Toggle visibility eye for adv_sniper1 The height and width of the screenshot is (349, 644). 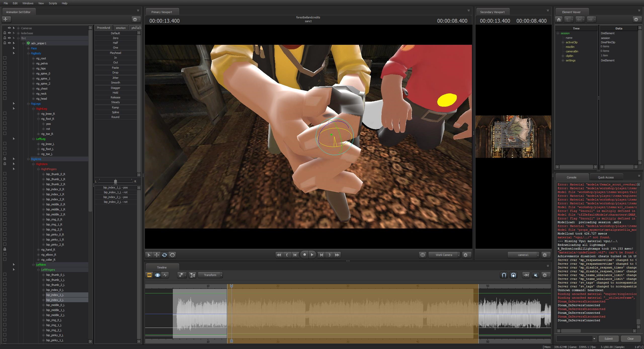(x=9, y=43)
